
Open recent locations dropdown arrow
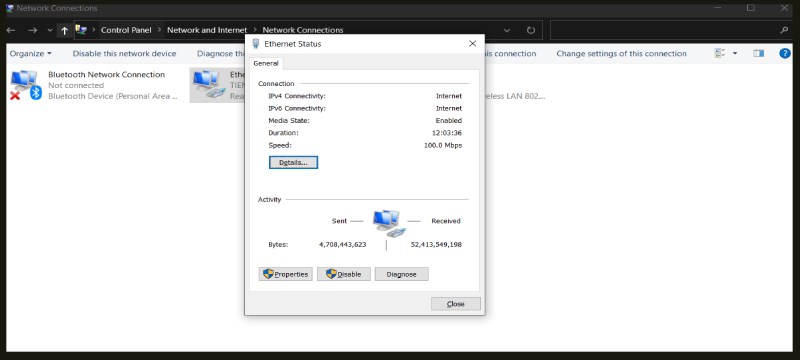[50, 31]
